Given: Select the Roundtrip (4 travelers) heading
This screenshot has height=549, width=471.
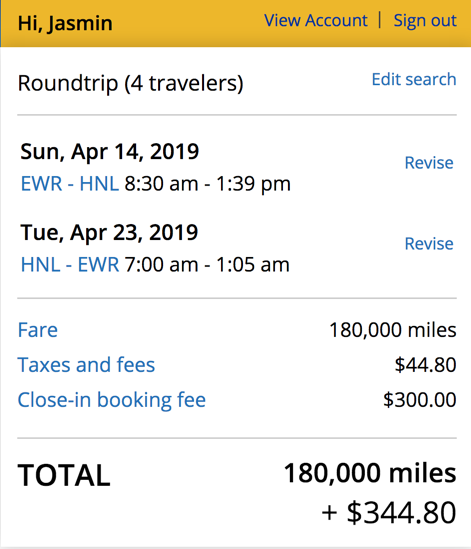Looking at the screenshot, I should pyautogui.click(x=130, y=83).
